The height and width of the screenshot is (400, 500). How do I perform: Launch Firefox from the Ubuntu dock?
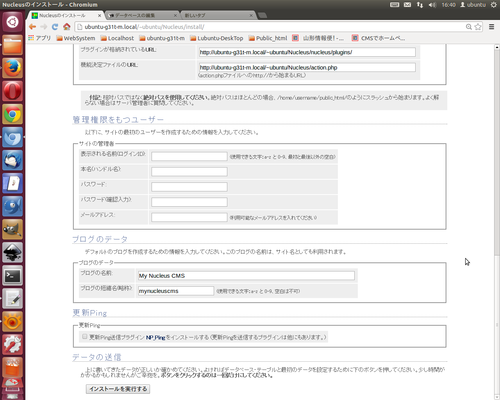13,68
